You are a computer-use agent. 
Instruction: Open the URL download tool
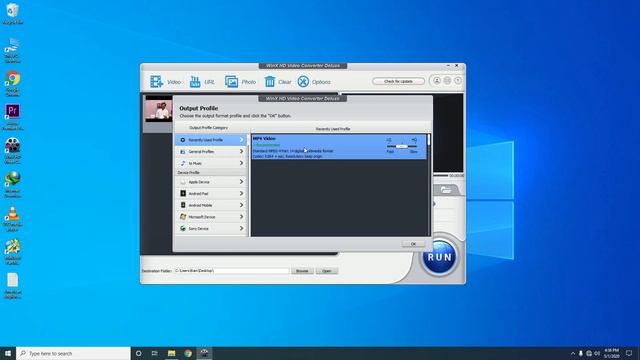pyautogui.click(x=195, y=82)
